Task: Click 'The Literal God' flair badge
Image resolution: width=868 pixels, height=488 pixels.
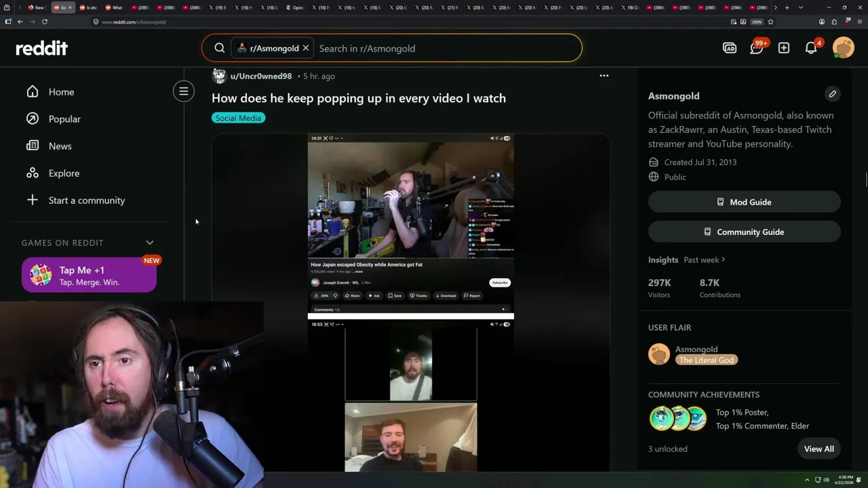Action: click(x=706, y=360)
